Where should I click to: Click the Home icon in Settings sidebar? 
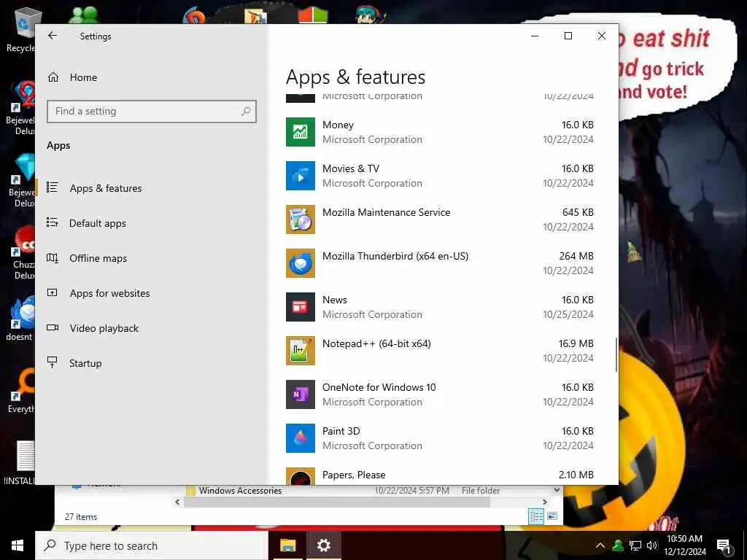[x=53, y=77]
